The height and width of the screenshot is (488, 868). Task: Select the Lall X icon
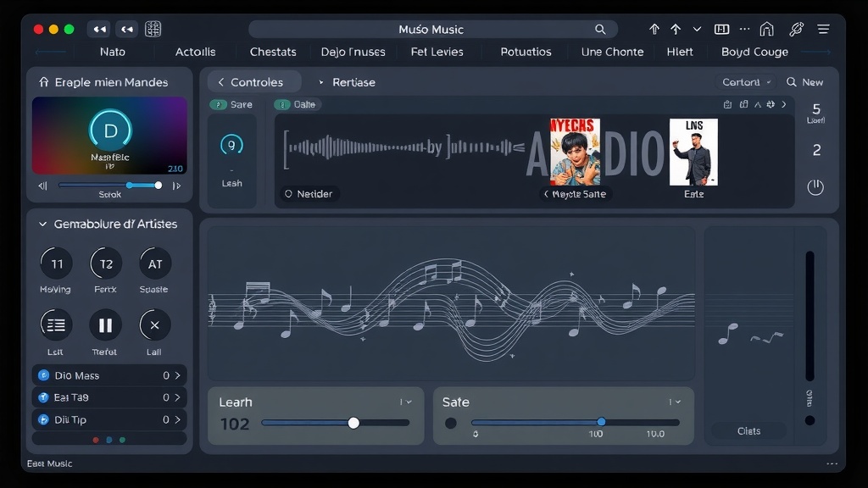(x=155, y=325)
